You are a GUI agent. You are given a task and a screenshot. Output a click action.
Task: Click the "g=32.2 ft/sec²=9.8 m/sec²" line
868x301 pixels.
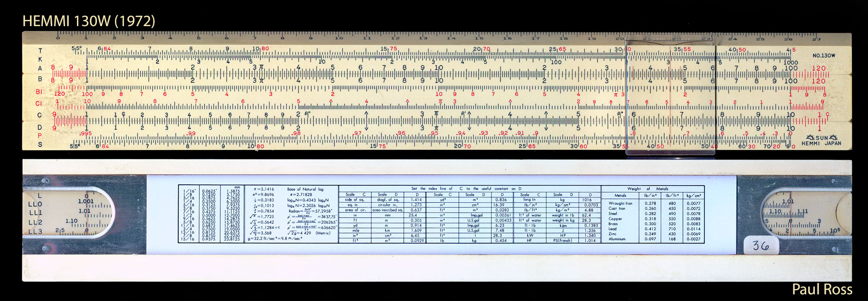[275, 238]
